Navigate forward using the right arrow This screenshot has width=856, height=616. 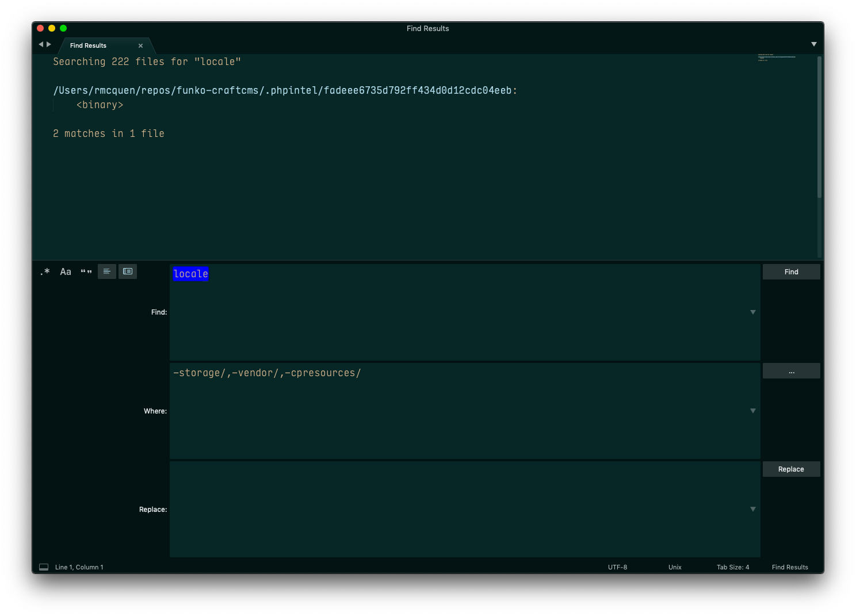tap(49, 44)
